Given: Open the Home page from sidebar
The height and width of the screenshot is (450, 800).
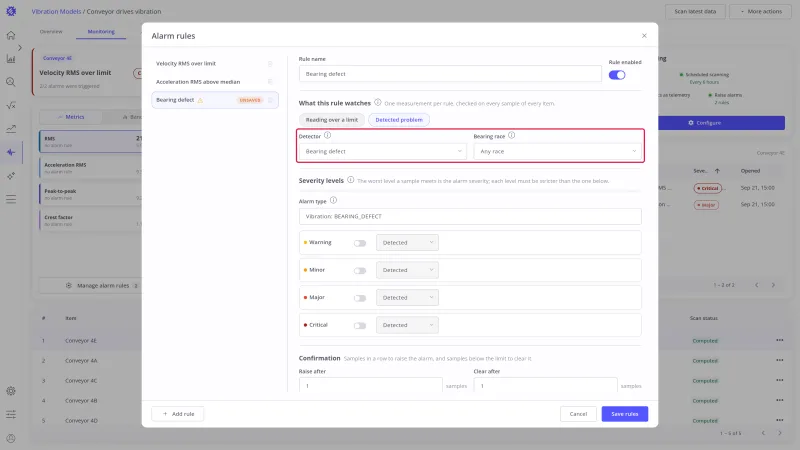Looking at the screenshot, I should [11, 35].
